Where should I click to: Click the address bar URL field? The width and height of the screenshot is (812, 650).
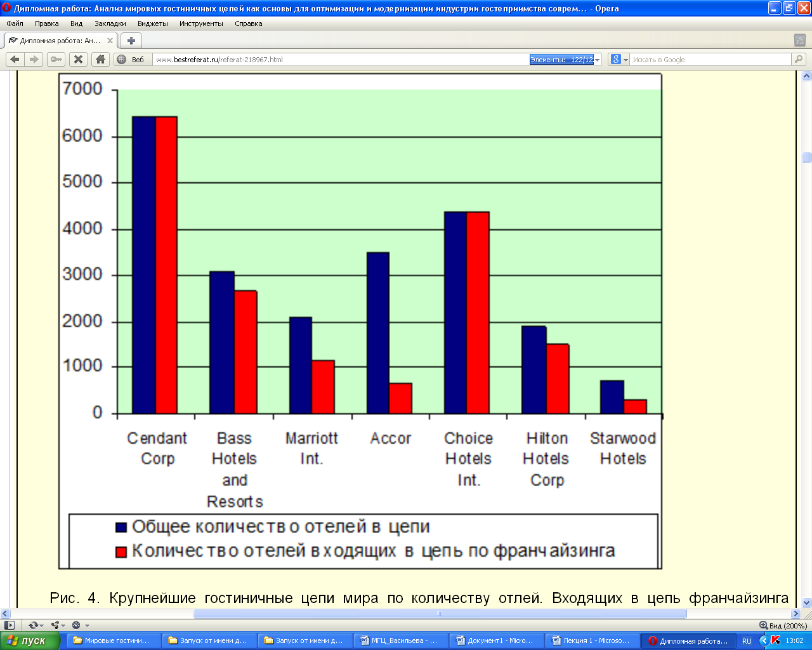pos(341,60)
